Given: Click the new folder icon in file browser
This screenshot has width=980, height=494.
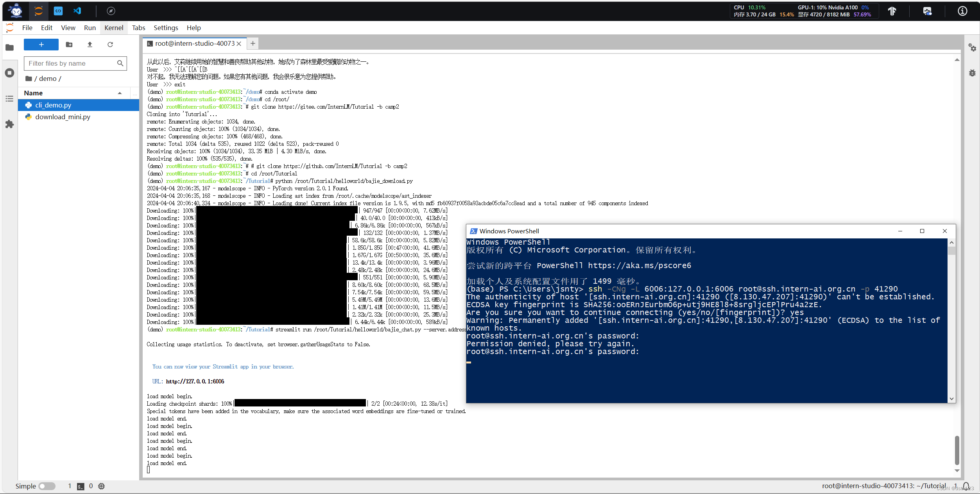Looking at the screenshot, I should tap(69, 45).
